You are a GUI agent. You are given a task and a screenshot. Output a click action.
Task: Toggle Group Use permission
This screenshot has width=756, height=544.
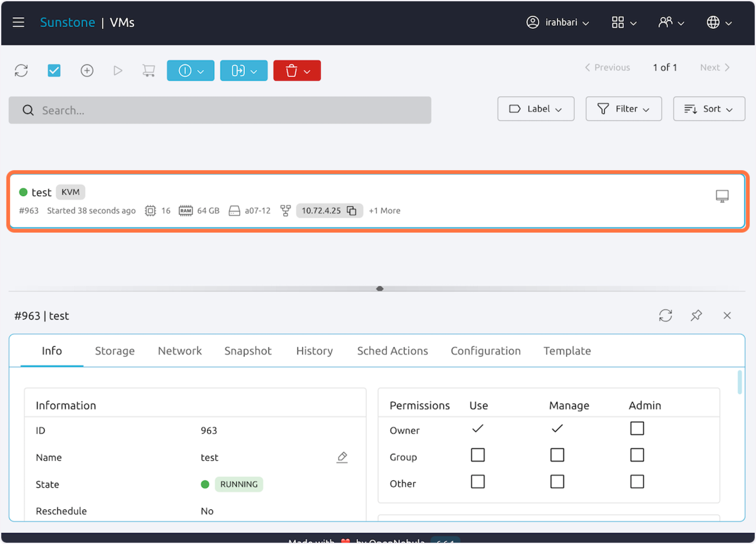coord(478,455)
